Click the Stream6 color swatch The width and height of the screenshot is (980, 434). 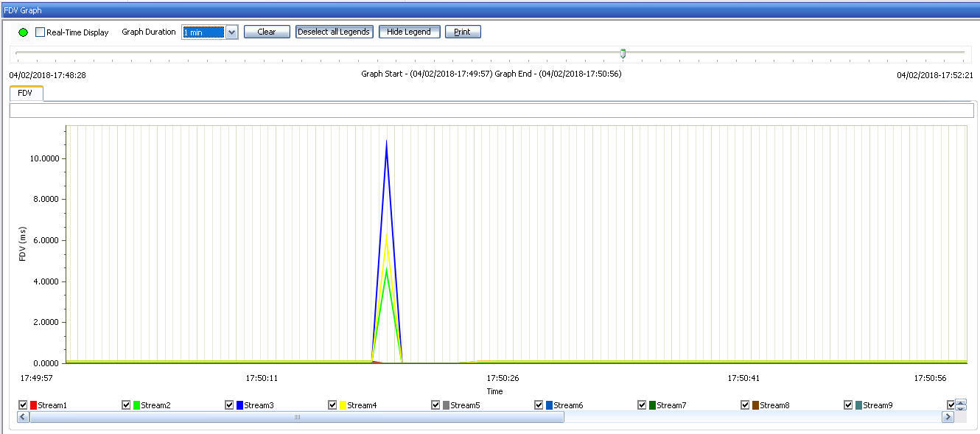pos(550,405)
